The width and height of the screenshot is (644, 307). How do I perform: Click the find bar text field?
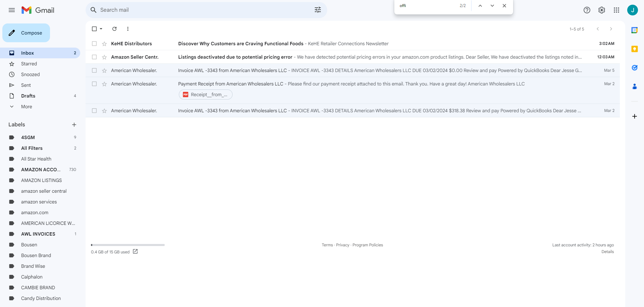tap(428, 6)
